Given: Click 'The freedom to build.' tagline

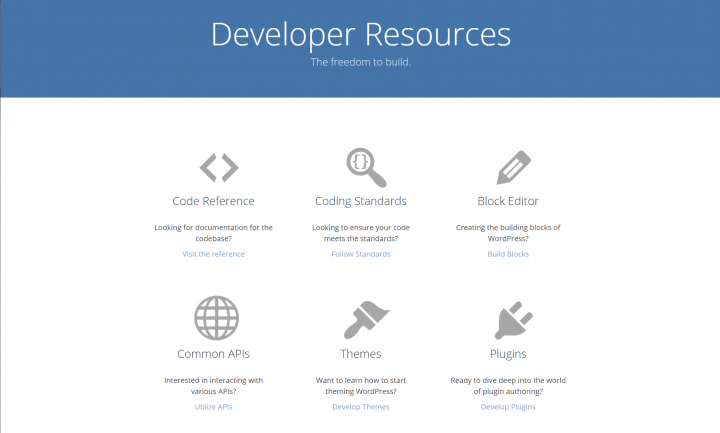Looking at the screenshot, I should (361, 62).
